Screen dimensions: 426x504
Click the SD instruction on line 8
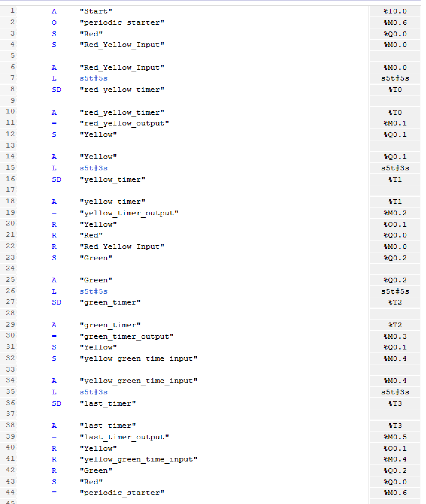pyautogui.click(x=56, y=90)
